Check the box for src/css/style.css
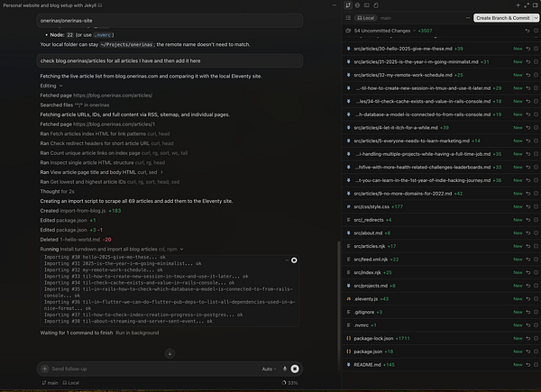The height and width of the screenshot is (392, 541). coord(536,206)
